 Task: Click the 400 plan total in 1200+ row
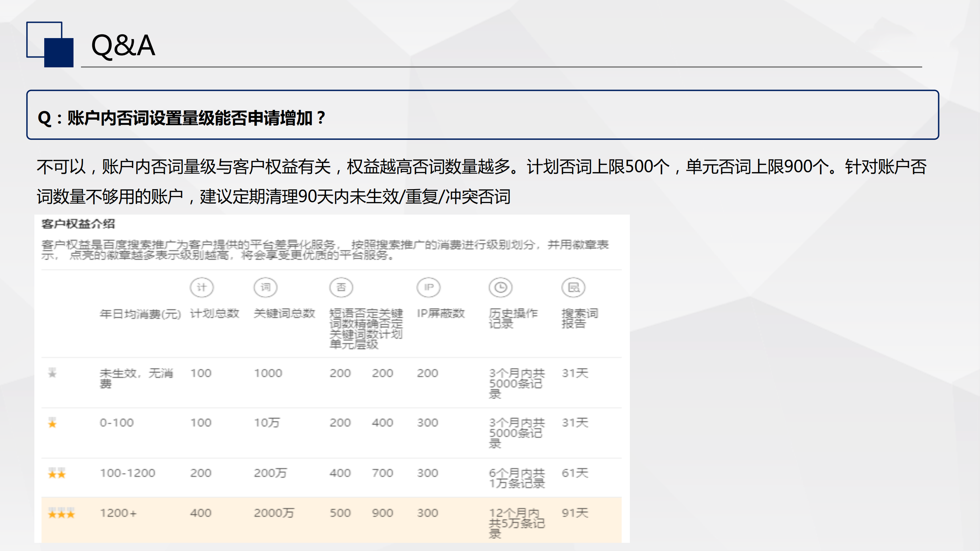tap(201, 513)
